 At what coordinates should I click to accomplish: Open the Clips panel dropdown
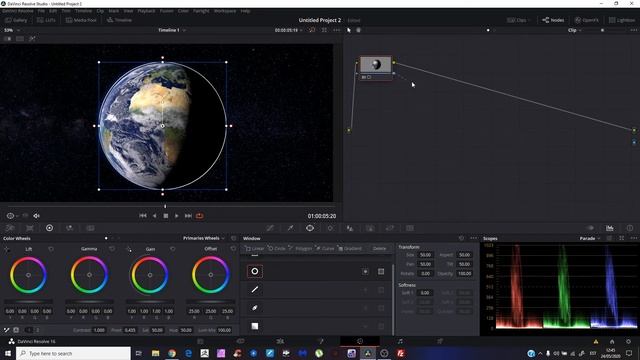(x=519, y=20)
